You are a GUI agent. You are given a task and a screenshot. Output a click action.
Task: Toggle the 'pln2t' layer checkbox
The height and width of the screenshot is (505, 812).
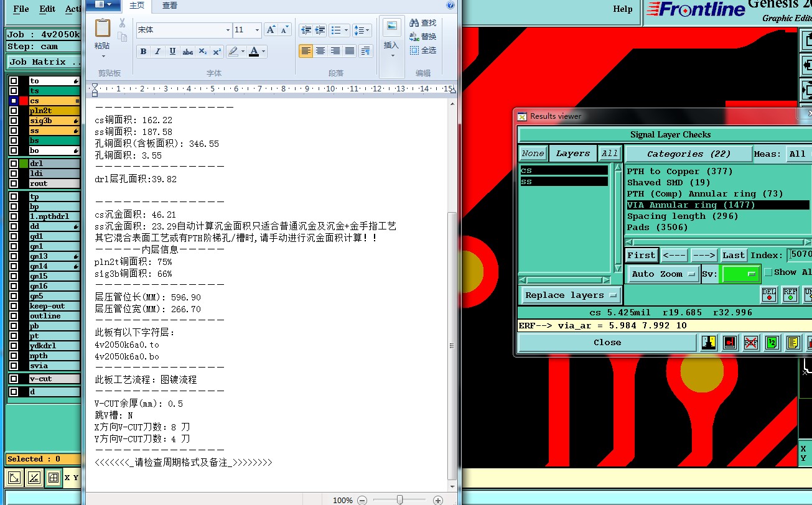(14, 111)
